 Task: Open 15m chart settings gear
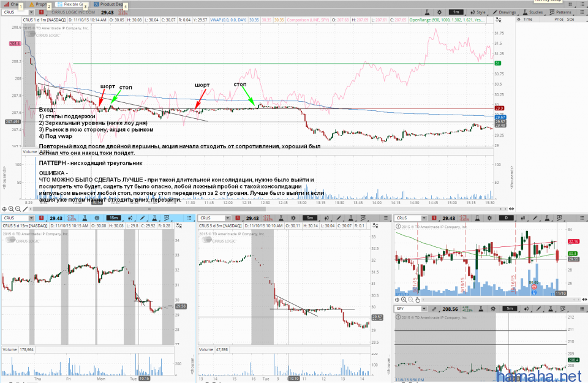point(97,218)
